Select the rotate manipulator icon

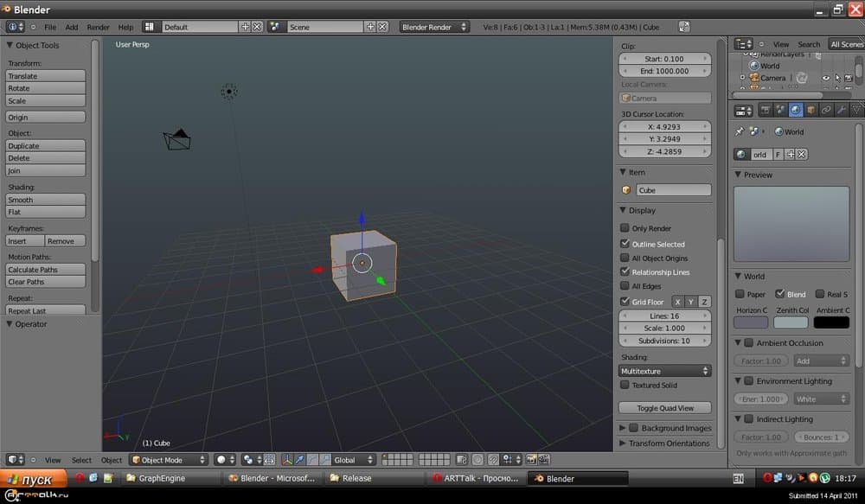tap(312, 459)
